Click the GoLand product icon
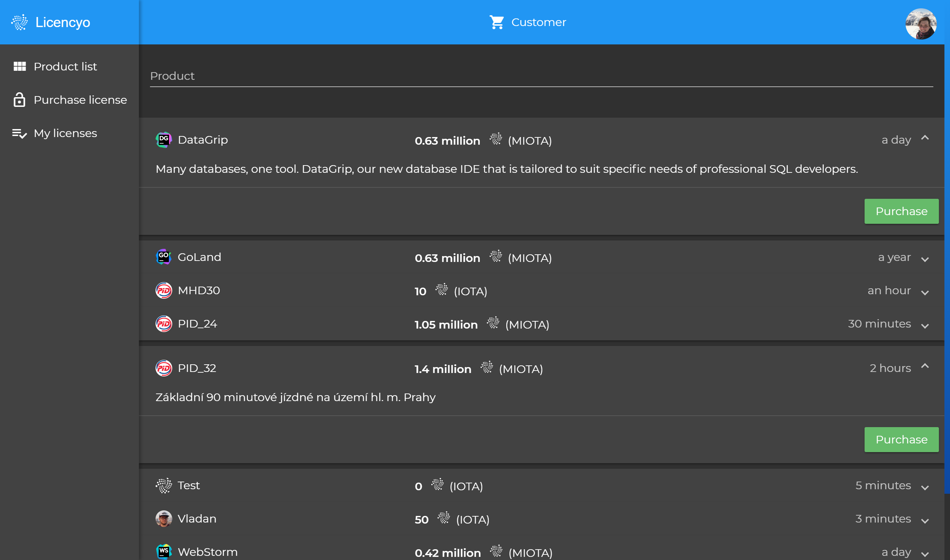The width and height of the screenshot is (950, 560). (x=164, y=257)
